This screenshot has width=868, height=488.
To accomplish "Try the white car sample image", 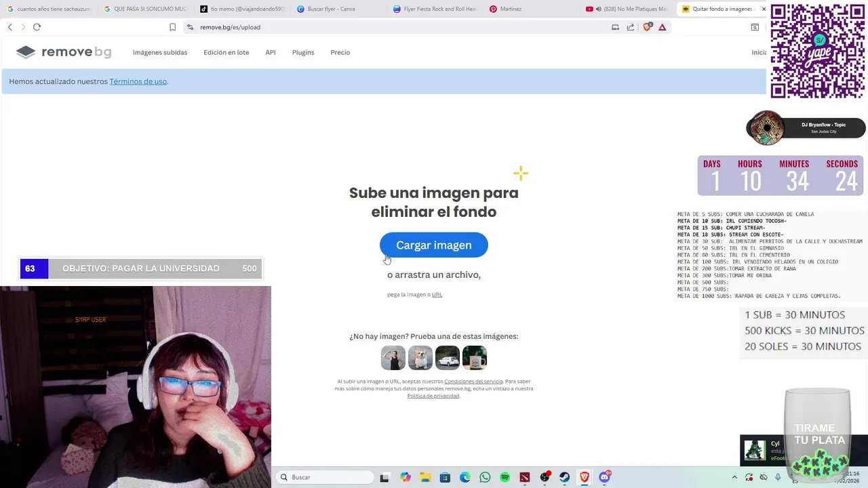I will 448,358.
